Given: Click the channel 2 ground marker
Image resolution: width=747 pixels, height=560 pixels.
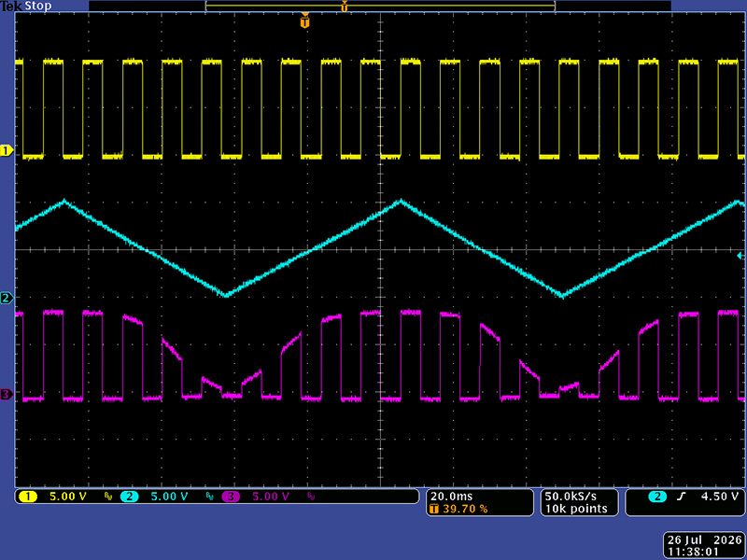Looking at the screenshot, I should 7,299.
